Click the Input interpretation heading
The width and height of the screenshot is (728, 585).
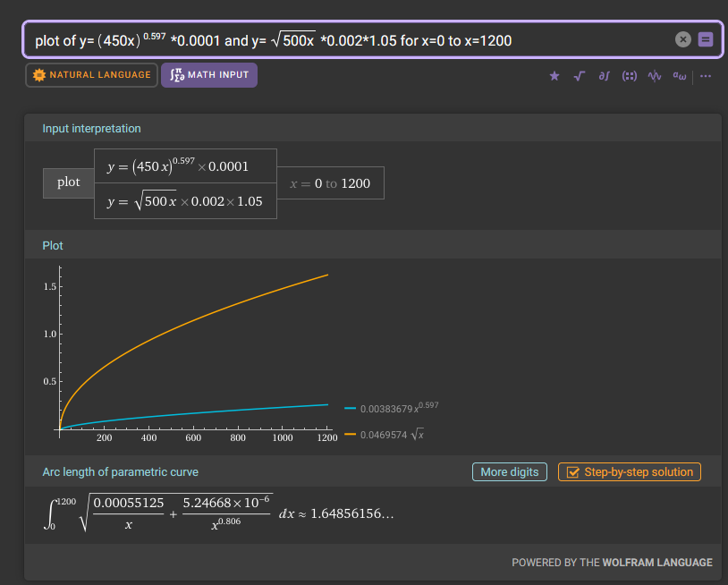tap(91, 129)
